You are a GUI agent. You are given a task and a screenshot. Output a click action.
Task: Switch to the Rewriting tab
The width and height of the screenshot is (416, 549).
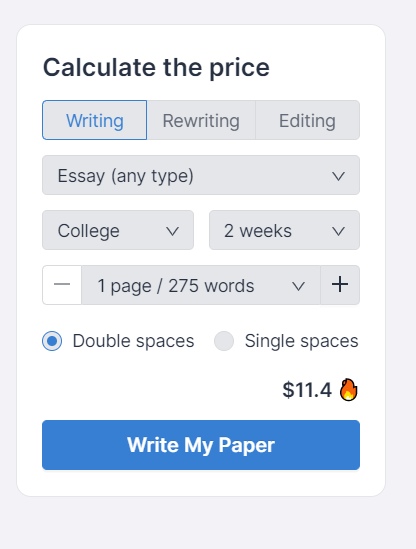pyautogui.click(x=201, y=120)
